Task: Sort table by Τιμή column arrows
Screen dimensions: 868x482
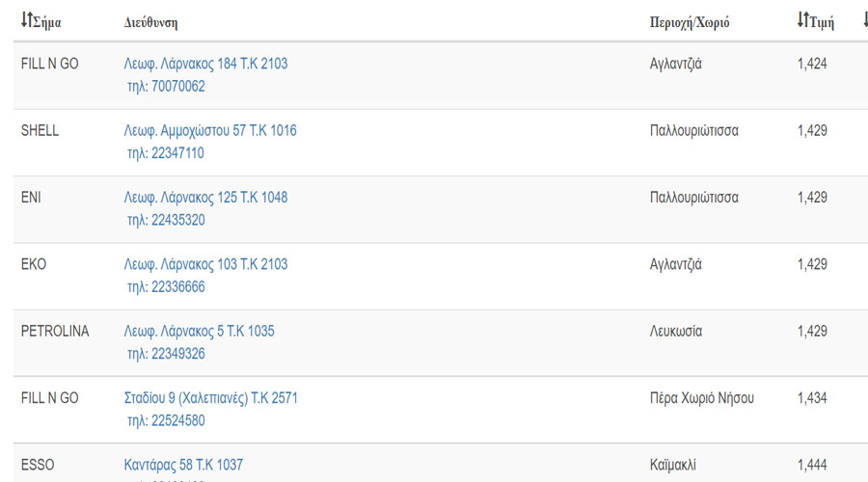Action: click(803, 20)
